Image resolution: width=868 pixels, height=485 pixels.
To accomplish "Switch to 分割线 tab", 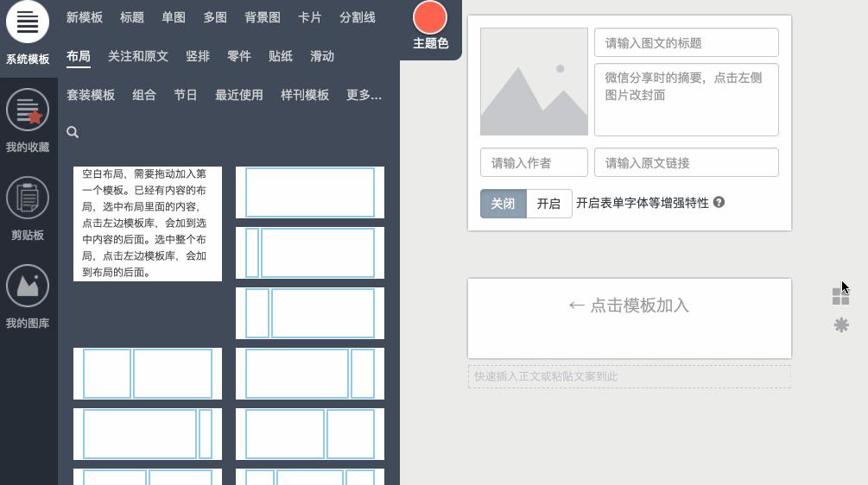I will [x=358, y=18].
